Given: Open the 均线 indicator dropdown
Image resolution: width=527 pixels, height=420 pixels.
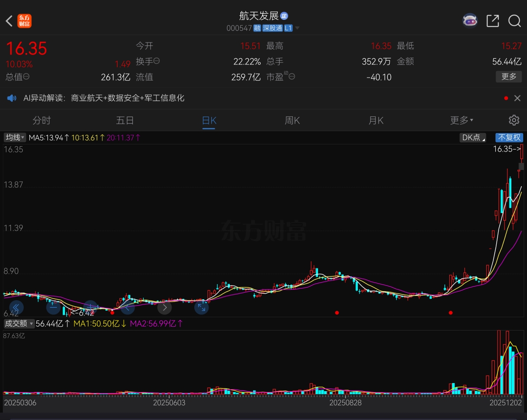Looking at the screenshot, I should click(15, 137).
